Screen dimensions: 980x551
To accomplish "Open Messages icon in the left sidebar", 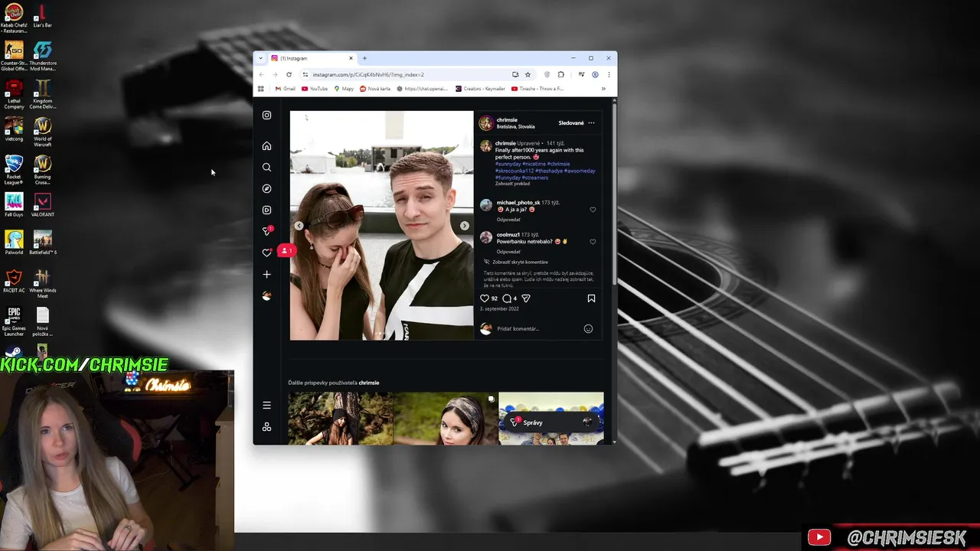I will (266, 231).
